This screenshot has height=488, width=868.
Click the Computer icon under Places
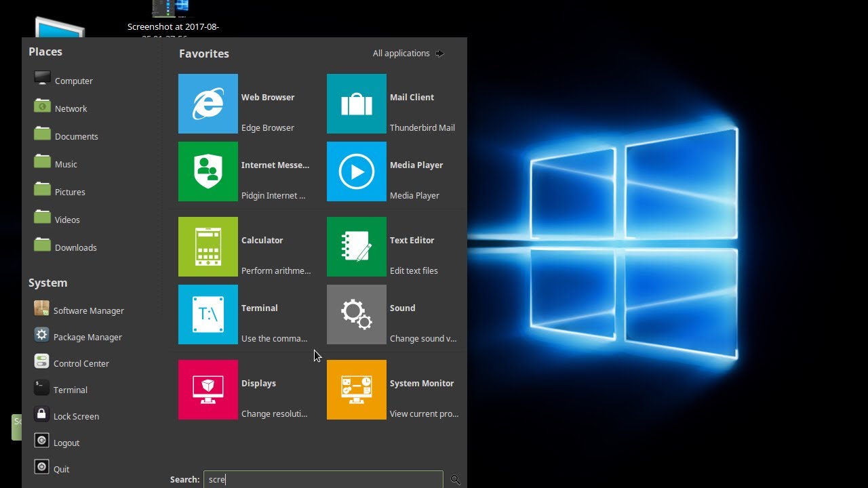tap(42, 79)
